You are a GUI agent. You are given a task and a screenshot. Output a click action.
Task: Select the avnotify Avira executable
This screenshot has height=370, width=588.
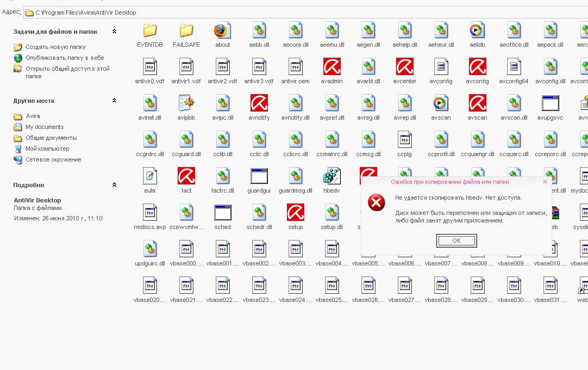coord(259,104)
